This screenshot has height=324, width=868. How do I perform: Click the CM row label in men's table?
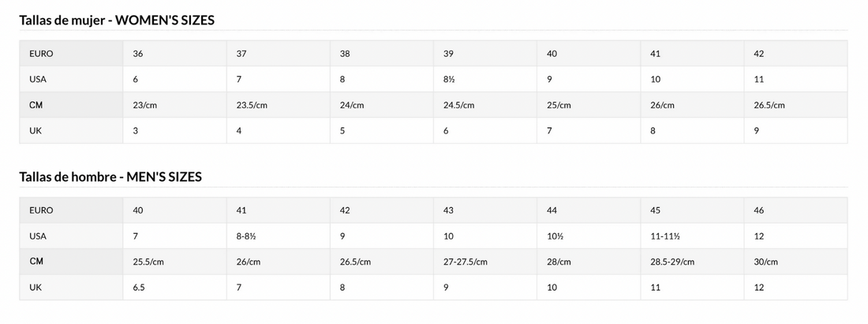[36, 262]
